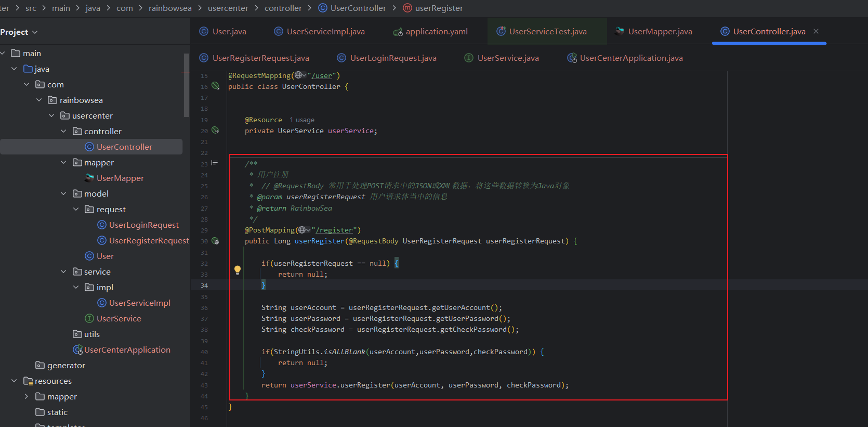Switch to the UserServiceTest.java tab
Viewport: 868px width, 427px height.
coord(547,32)
